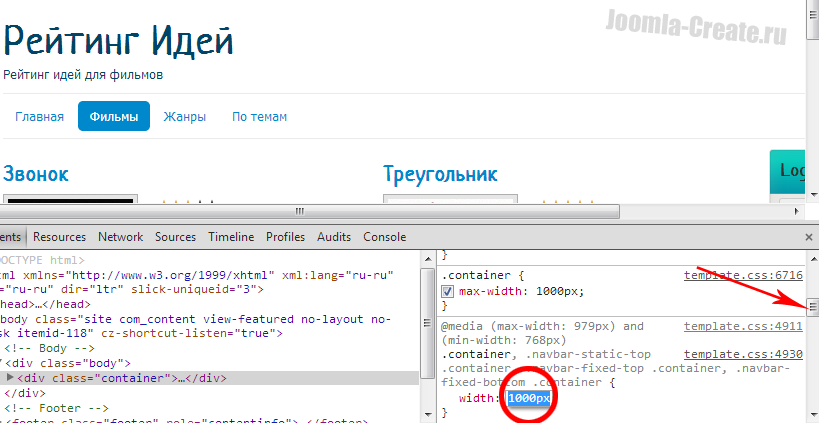Close the DevTools panel with X
The width and height of the screenshot is (819, 423).
tap(808, 237)
